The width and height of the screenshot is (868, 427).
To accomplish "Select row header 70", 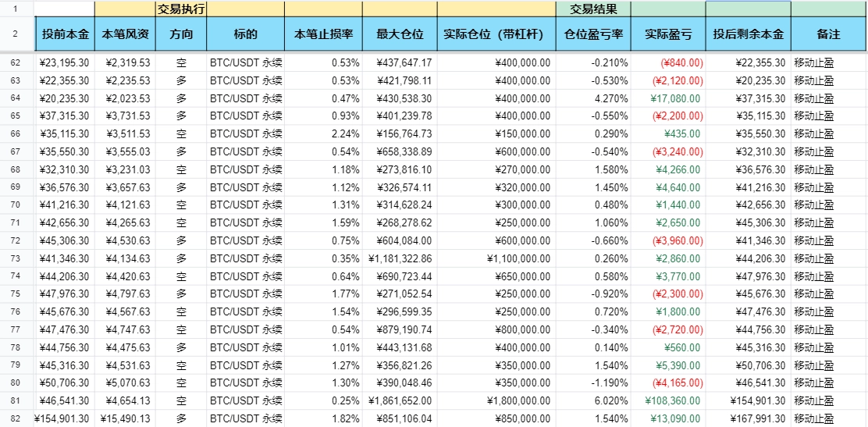I will point(16,205).
